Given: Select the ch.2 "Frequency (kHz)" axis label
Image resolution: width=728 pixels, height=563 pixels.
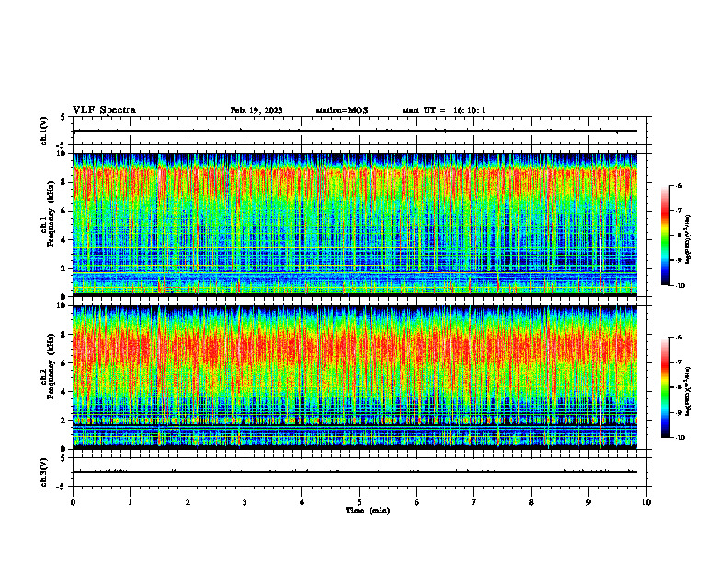Looking at the screenshot, I should pyautogui.click(x=51, y=366).
